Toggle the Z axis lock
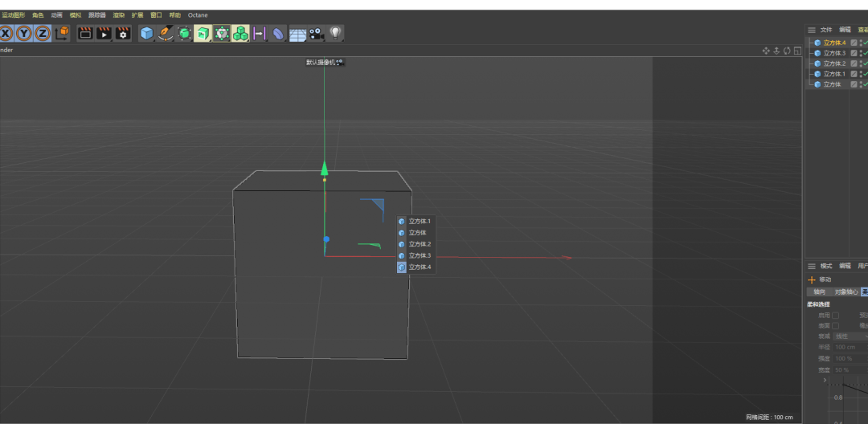The width and height of the screenshot is (868, 424). 43,34
